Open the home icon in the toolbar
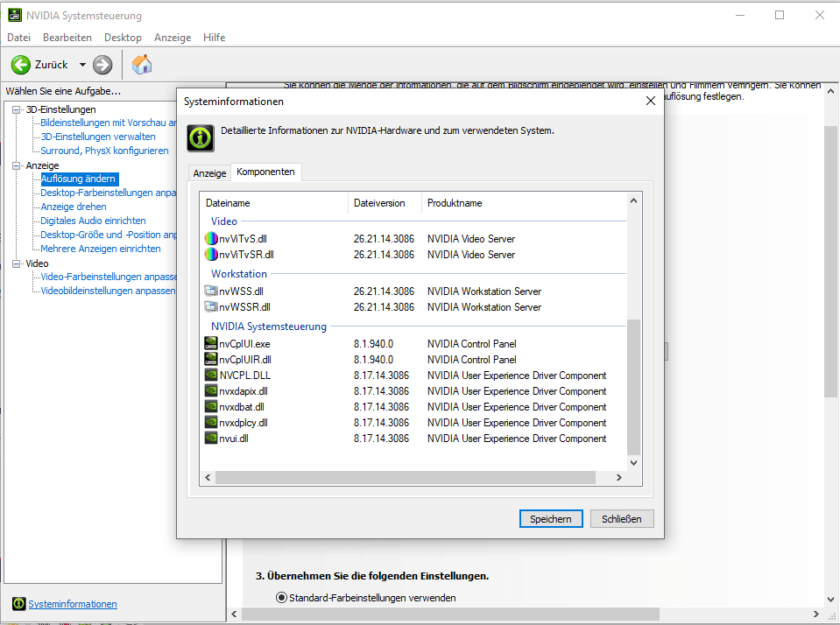The width and height of the screenshot is (840, 625). pos(142,64)
